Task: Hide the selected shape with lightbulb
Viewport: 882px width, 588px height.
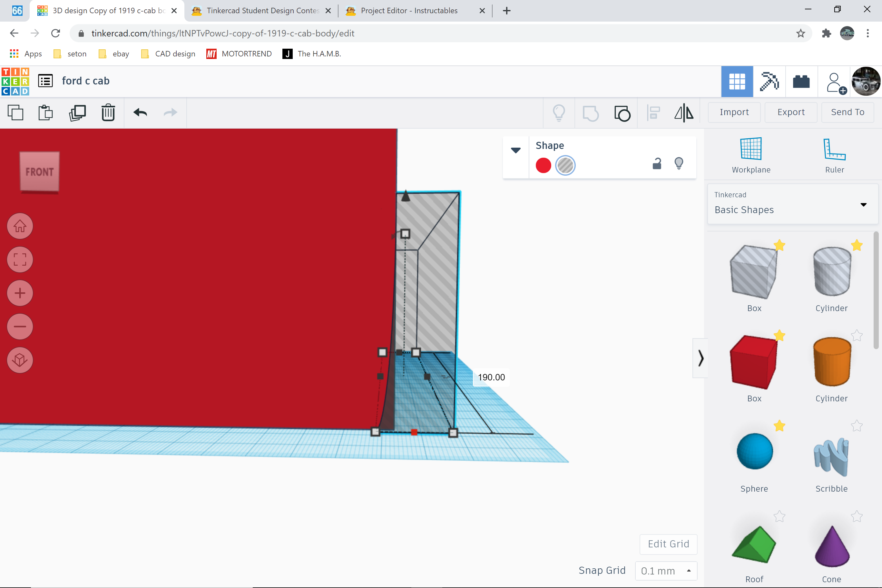Action: tap(679, 164)
